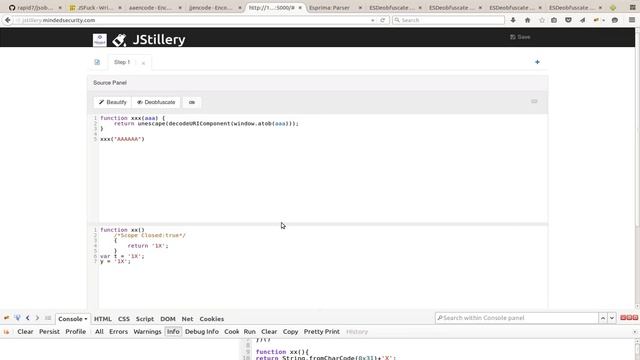The width and height of the screenshot is (640, 360).
Task: Open the Esprima: Parser browser tab
Action: click(335, 8)
